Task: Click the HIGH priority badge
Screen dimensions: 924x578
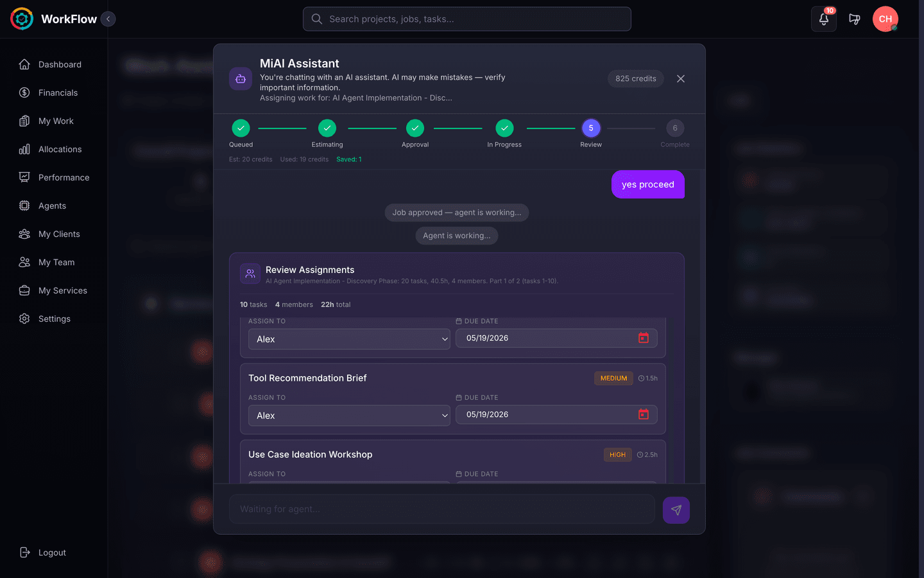Action: point(618,455)
